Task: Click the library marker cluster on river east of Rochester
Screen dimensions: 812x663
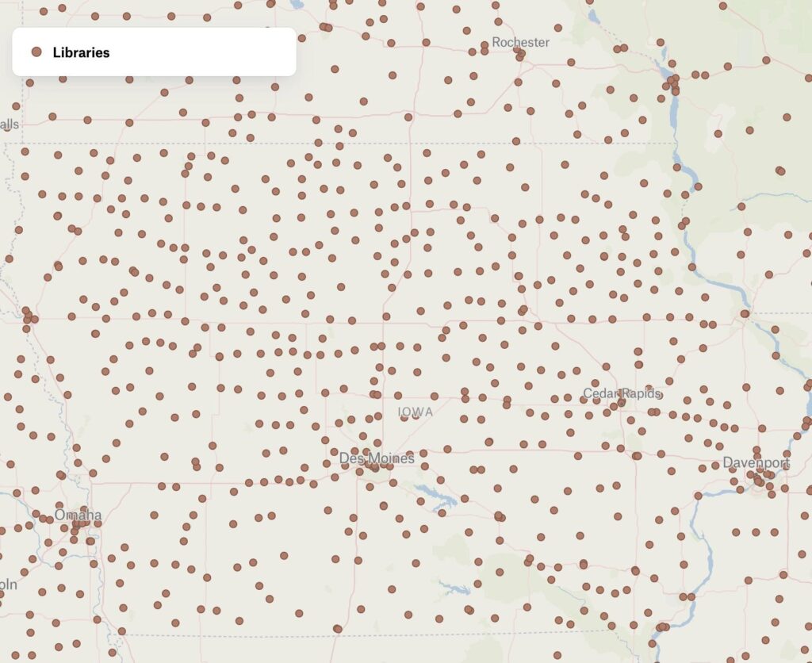Action: (x=672, y=81)
